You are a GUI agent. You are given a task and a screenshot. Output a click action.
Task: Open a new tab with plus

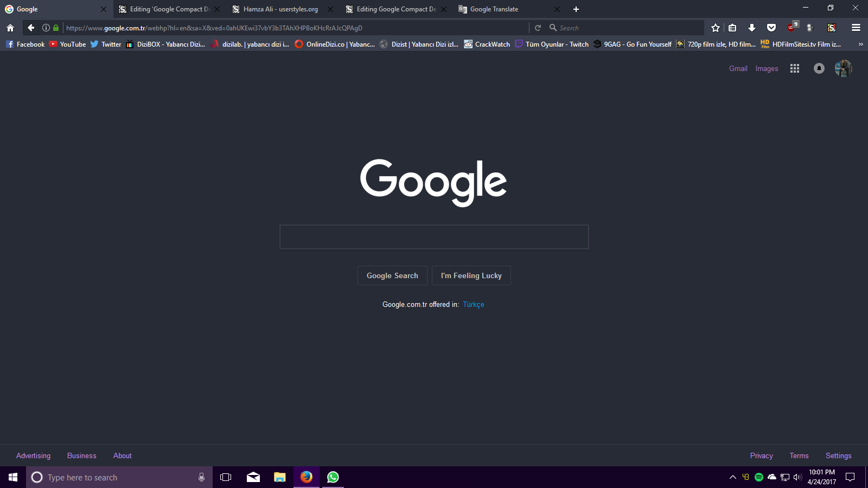576,9
